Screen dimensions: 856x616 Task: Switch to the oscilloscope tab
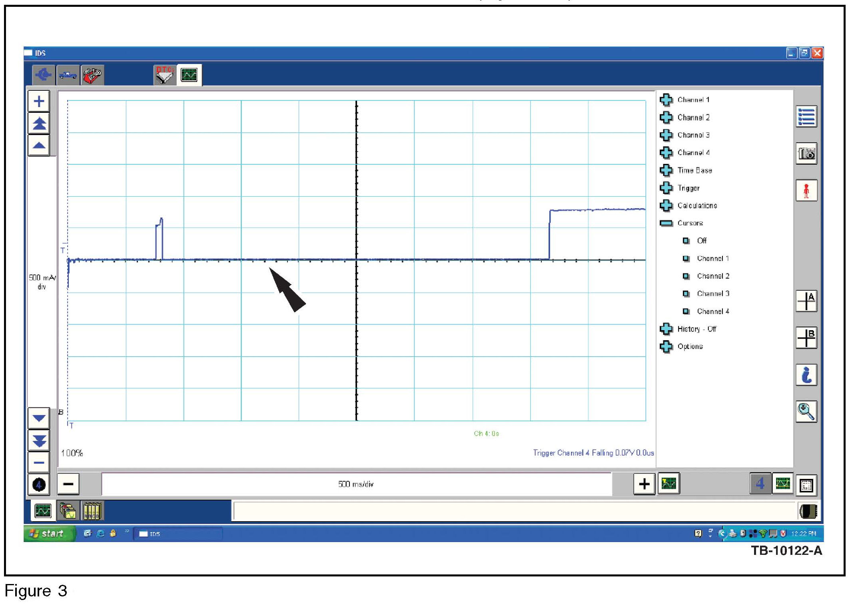(x=189, y=75)
